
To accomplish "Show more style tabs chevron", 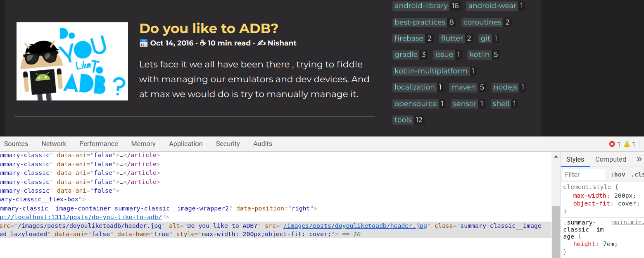I will pyautogui.click(x=639, y=159).
